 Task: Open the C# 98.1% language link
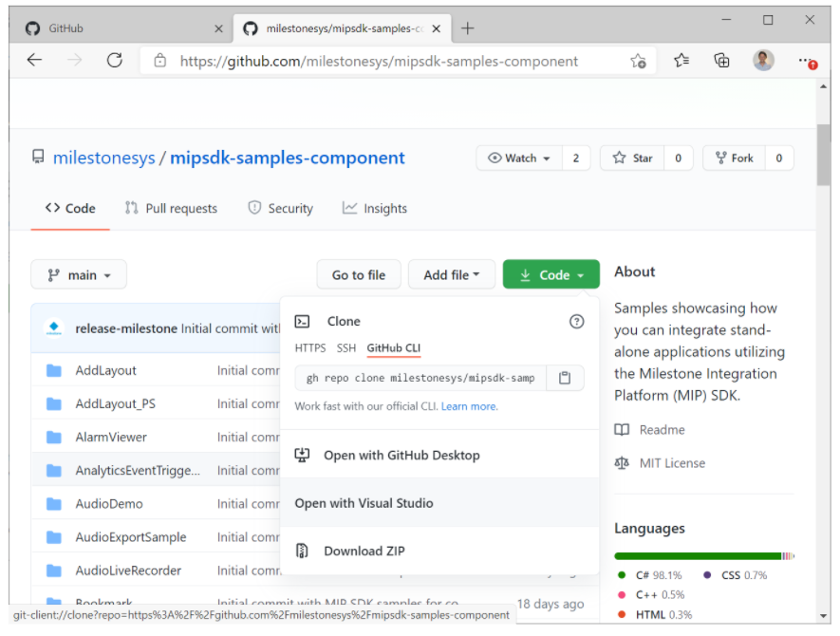click(650, 575)
